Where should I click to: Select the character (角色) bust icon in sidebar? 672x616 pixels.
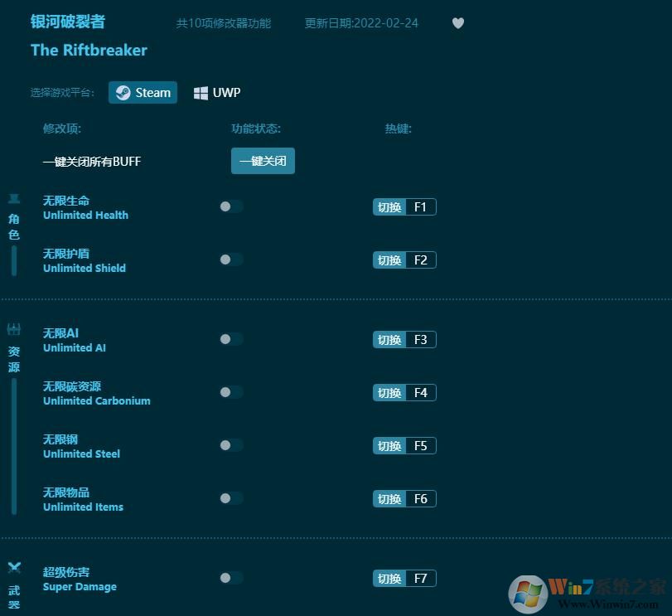click(x=13, y=199)
